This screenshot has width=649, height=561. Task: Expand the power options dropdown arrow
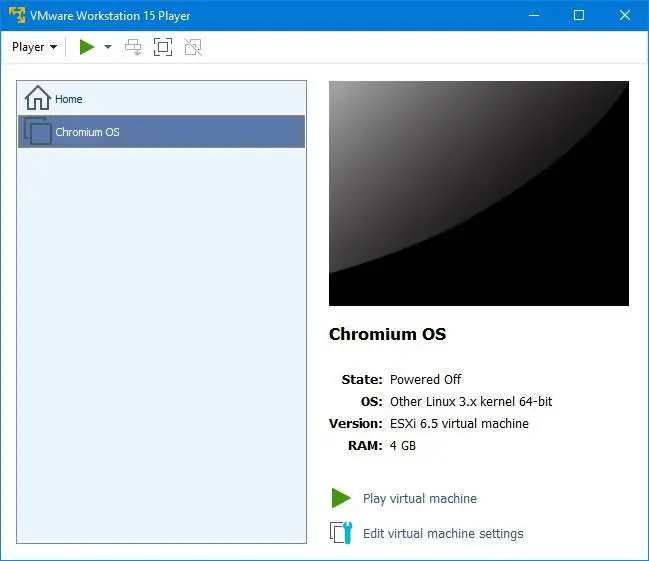click(108, 47)
